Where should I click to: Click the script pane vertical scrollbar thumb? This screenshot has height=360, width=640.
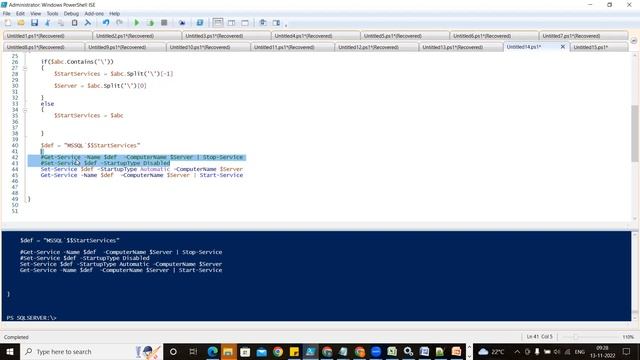click(635, 133)
